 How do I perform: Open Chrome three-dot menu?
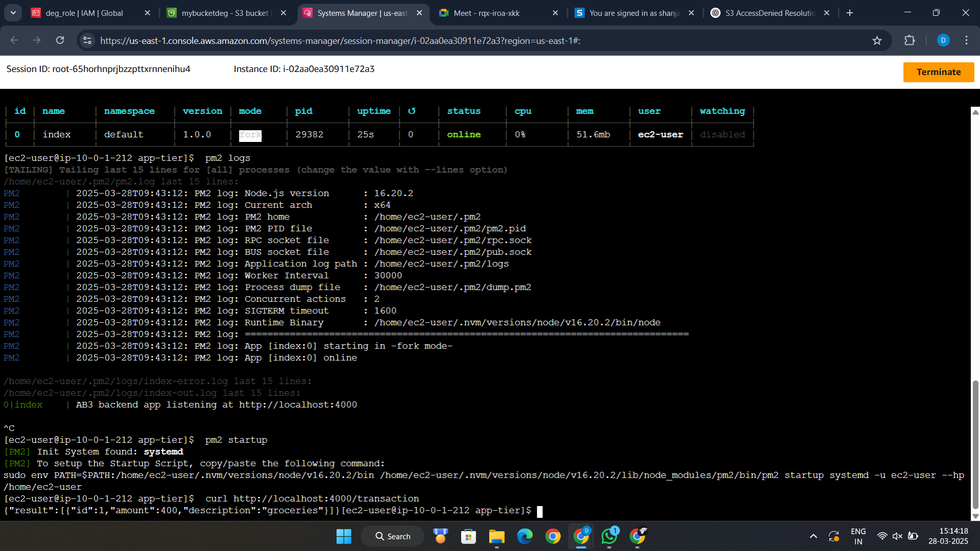point(966,40)
